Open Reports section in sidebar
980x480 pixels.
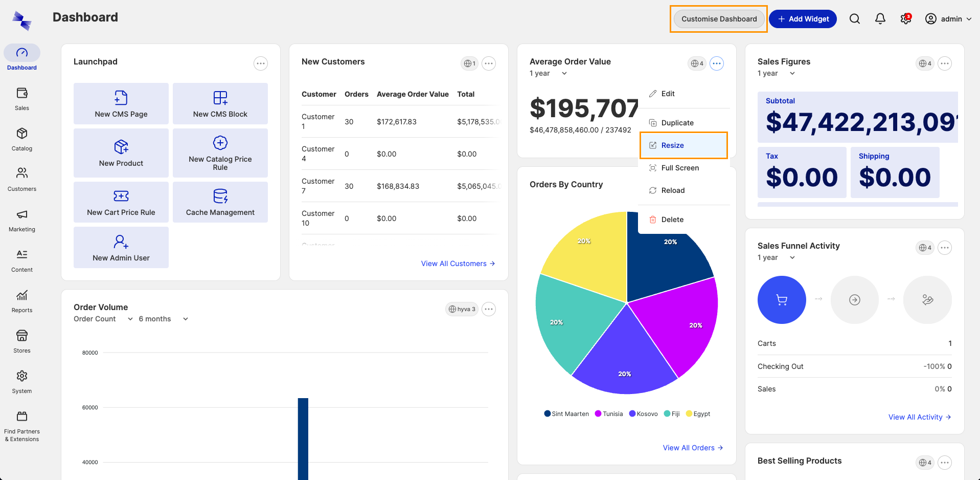coord(22,301)
